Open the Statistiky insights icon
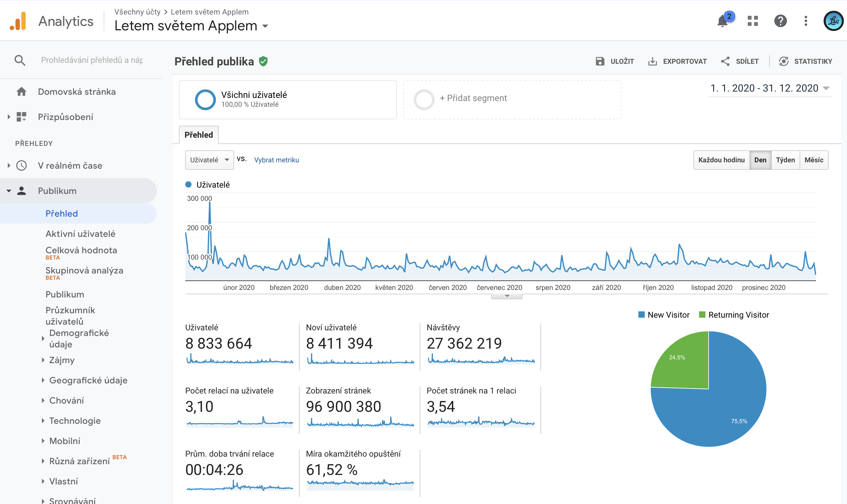847x504 pixels. coord(783,62)
